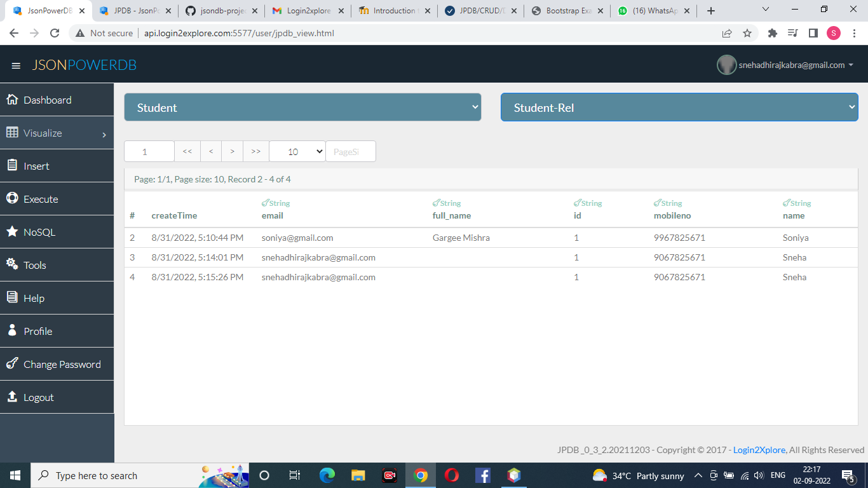868x488 pixels.
Task: Open Profile using the person icon
Action: click(x=13, y=331)
